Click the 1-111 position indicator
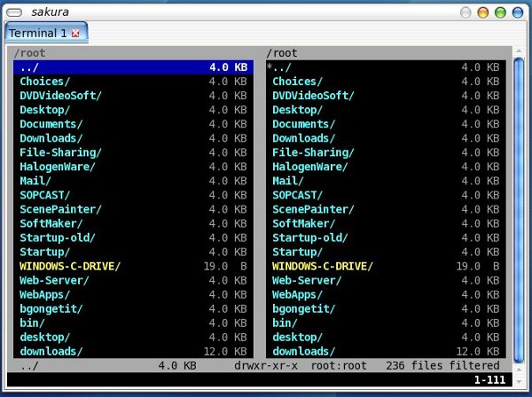 point(489,379)
